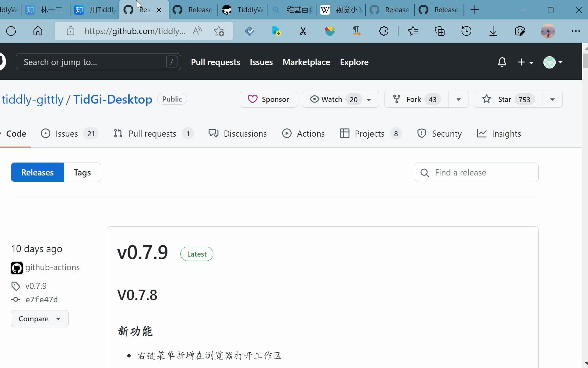This screenshot has height=368, width=588.
Task: Open the Projects tab
Action: pos(371,134)
